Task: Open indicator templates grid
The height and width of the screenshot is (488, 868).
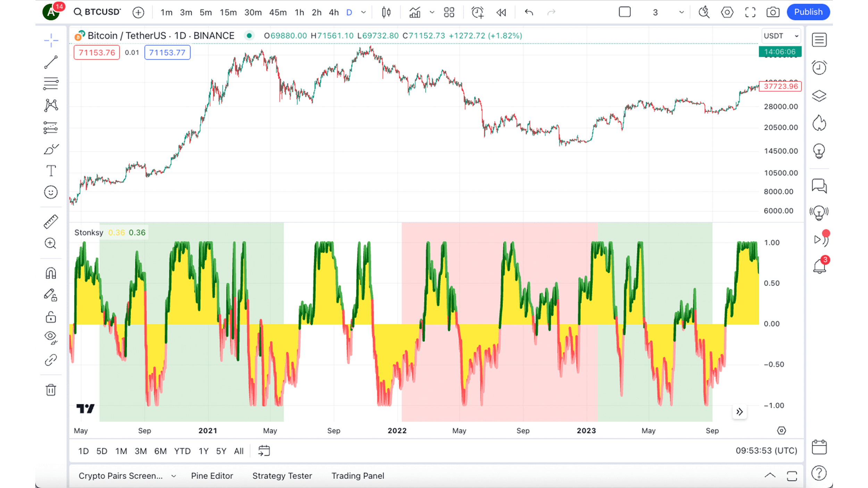Action: pos(449,12)
